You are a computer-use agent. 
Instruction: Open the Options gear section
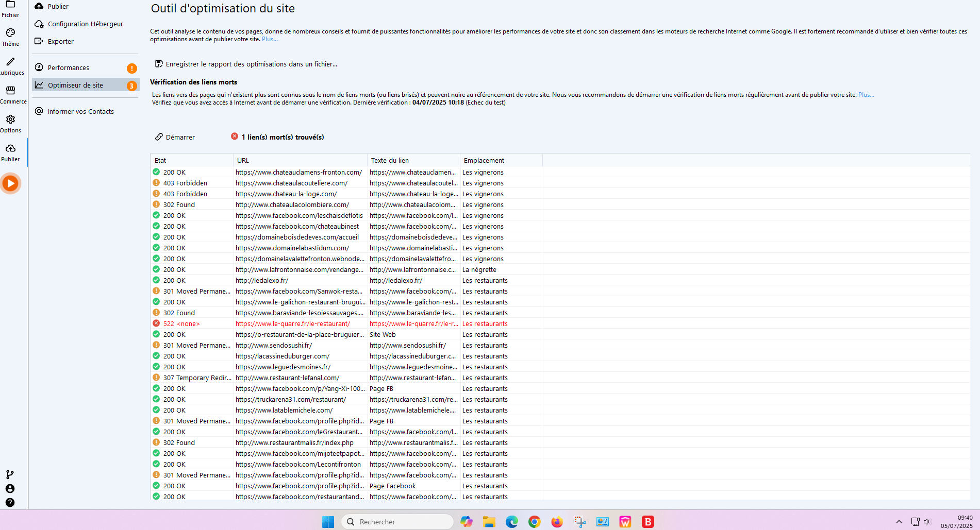pyautogui.click(x=10, y=124)
